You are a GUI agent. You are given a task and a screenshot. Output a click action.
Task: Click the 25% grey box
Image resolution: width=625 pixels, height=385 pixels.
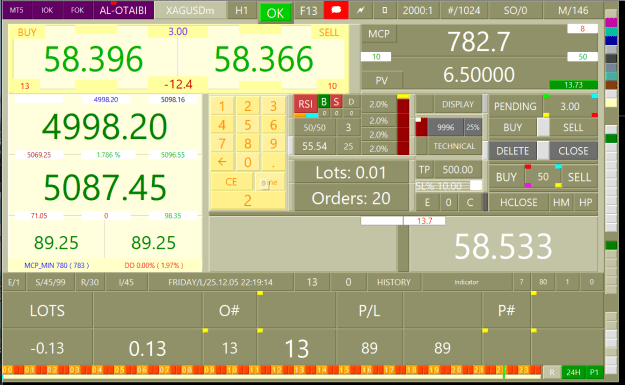coord(473,127)
